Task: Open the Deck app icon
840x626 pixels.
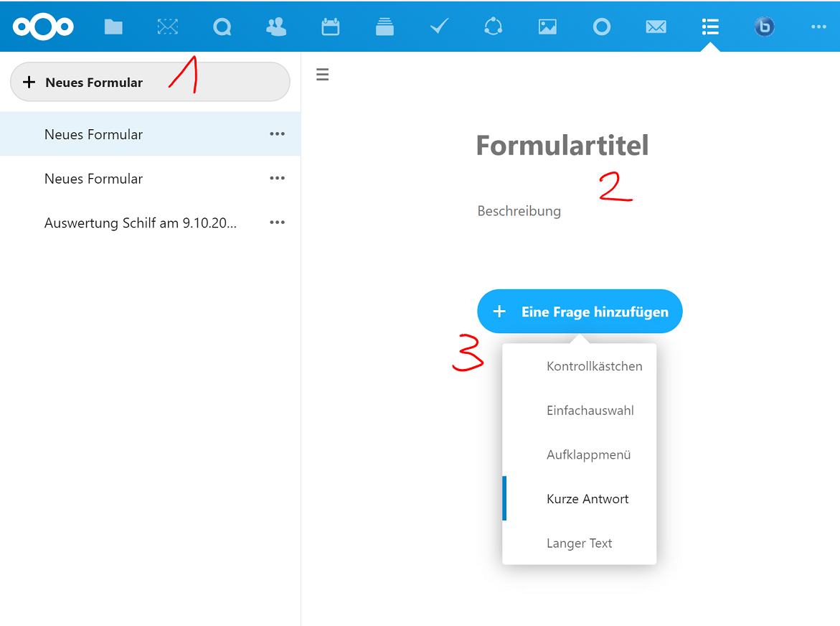Action: pos(385,27)
